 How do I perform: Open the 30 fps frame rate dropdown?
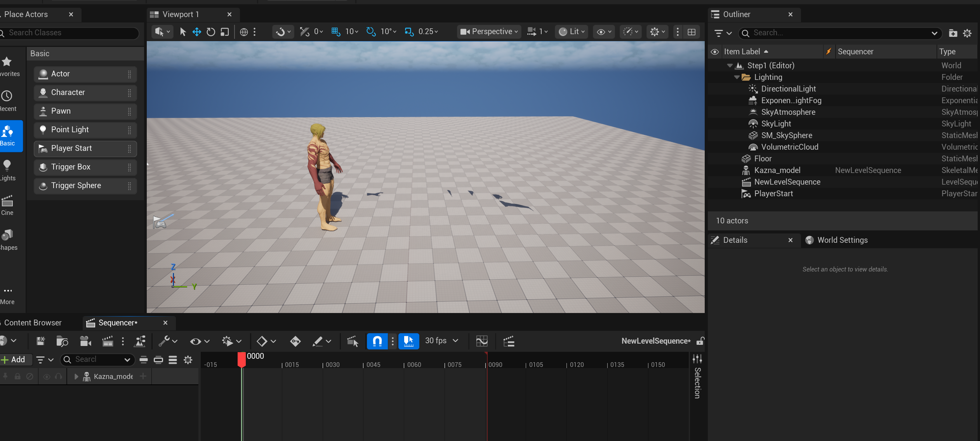point(441,341)
